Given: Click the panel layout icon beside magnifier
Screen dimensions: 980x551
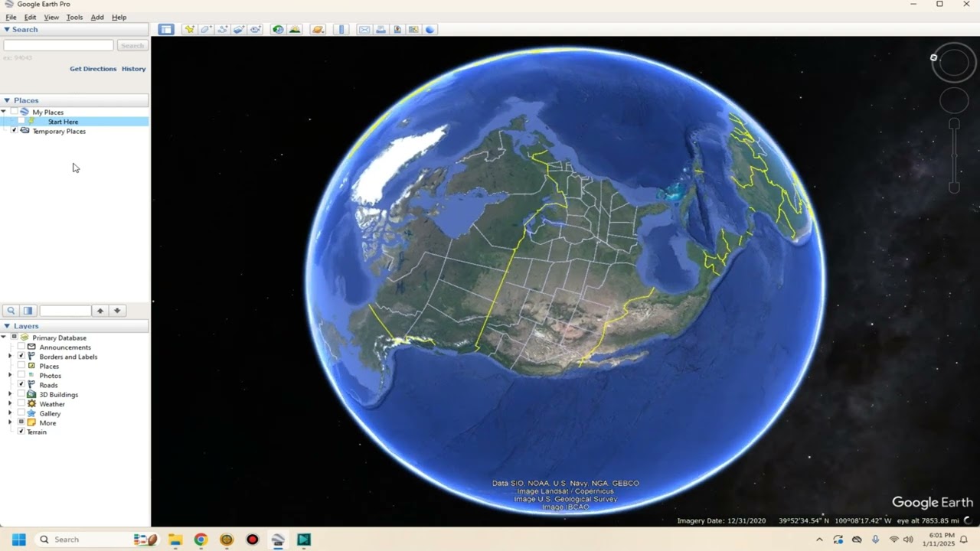Looking at the screenshot, I should (28, 311).
